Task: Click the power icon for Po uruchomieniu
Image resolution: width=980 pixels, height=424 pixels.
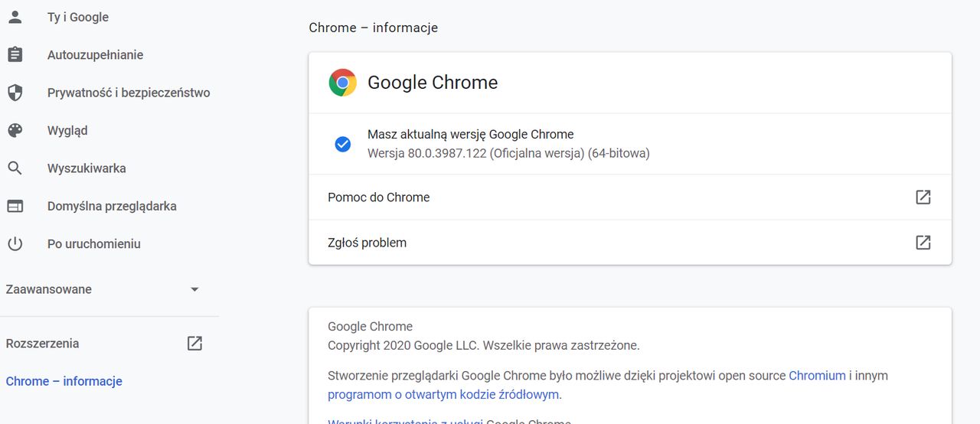Action: coord(15,244)
